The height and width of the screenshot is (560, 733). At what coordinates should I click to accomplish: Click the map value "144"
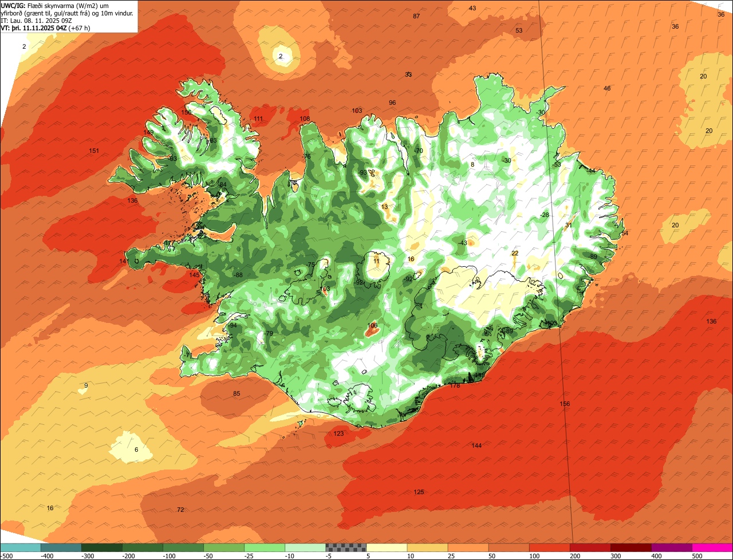[x=476, y=445]
